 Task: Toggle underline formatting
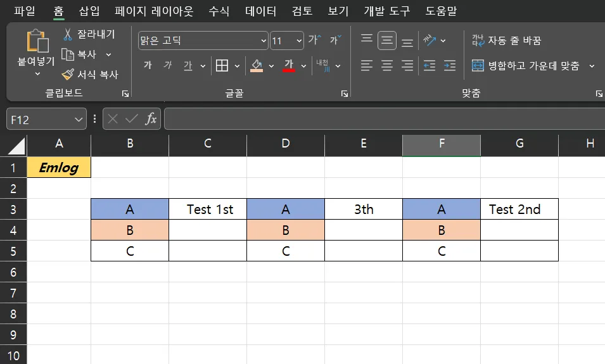tap(188, 66)
